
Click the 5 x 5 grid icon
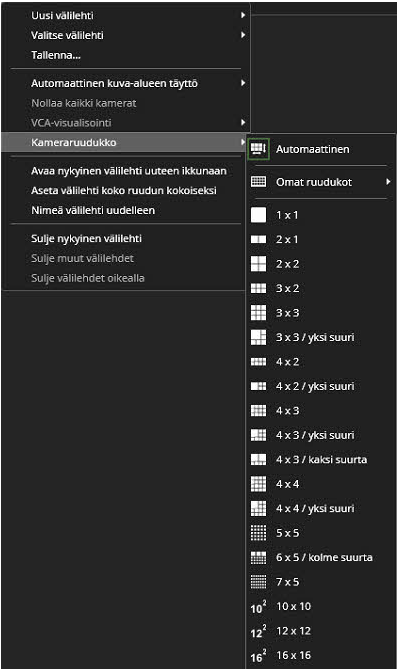click(258, 533)
